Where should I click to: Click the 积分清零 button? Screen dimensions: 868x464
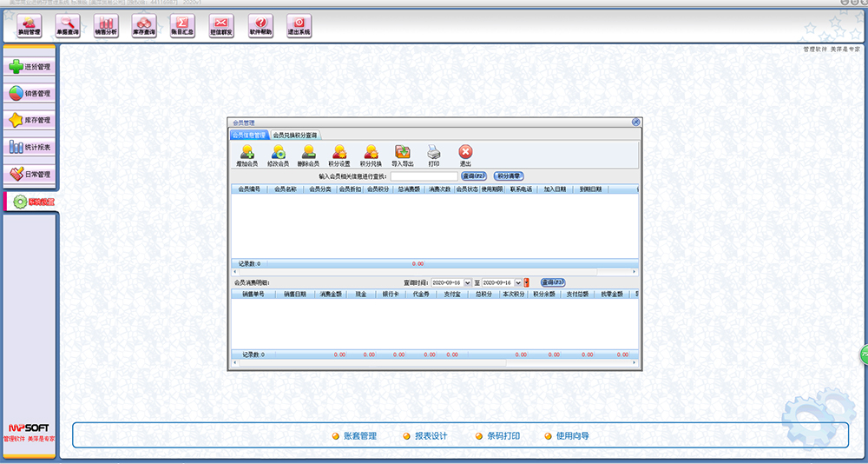pos(509,176)
